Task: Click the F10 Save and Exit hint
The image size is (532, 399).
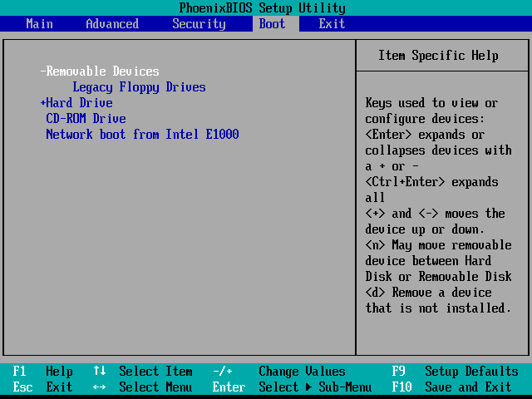Action: point(452,387)
